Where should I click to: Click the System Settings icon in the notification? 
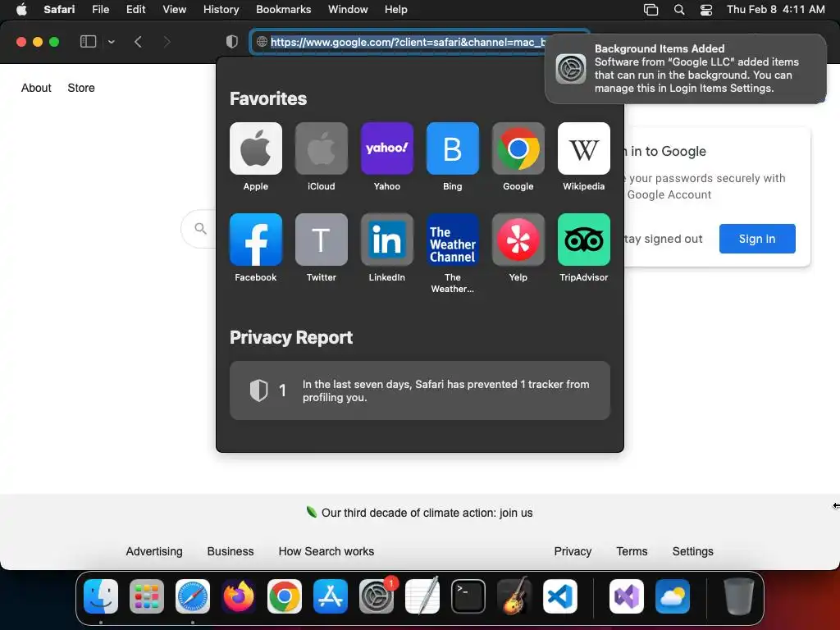coord(571,69)
